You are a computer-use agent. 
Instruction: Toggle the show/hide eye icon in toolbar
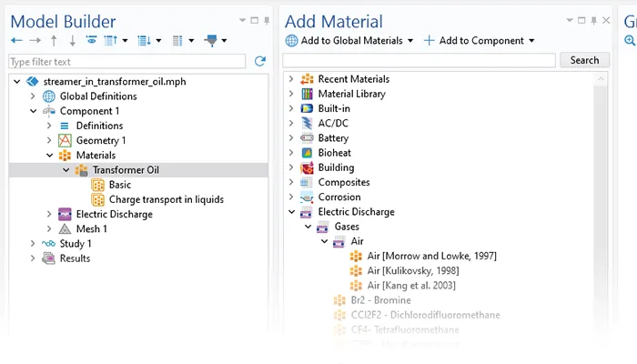[92, 41]
